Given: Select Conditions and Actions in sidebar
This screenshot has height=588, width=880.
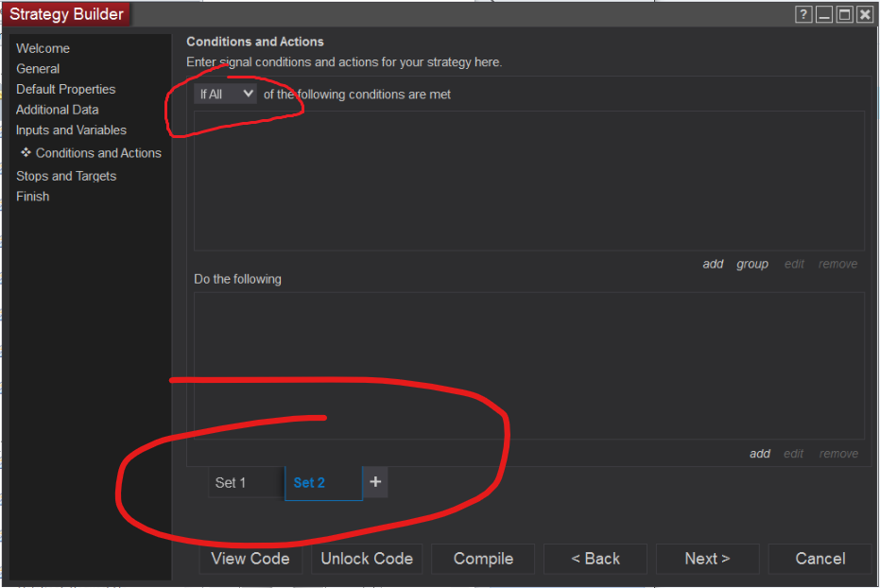Looking at the screenshot, I should (98, 152).
